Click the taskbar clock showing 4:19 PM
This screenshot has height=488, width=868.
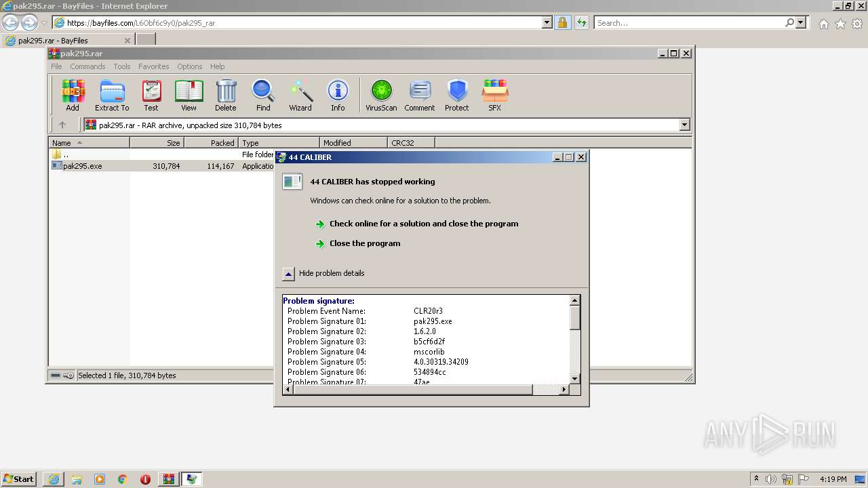[833, 479]
